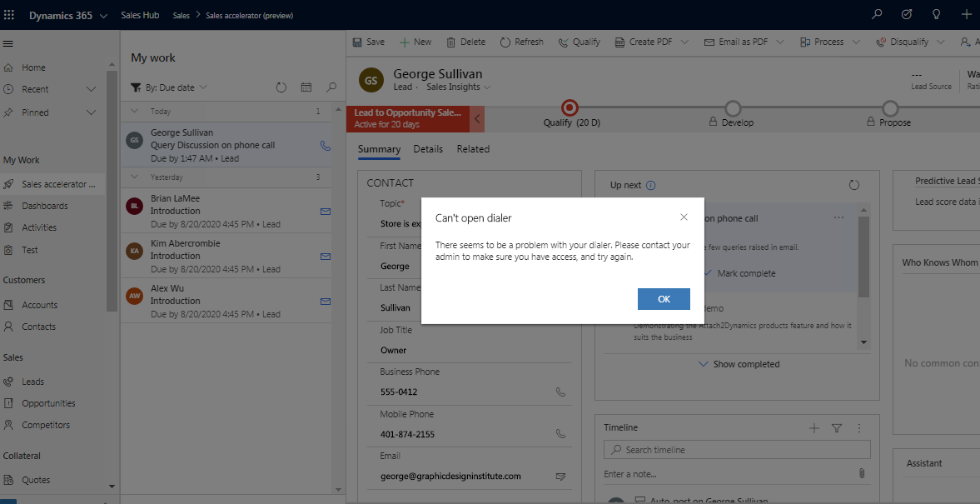980x504 pixels.
Task: Click OK in the dialer error dialog
Action: coord(664,299)
